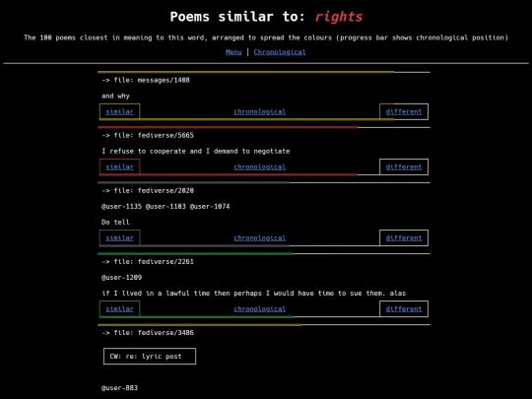Click chronological for fediverse/2020 poem
Image resolution: width=532 pixels, height=399 pixels.
(x=259, y=237)
